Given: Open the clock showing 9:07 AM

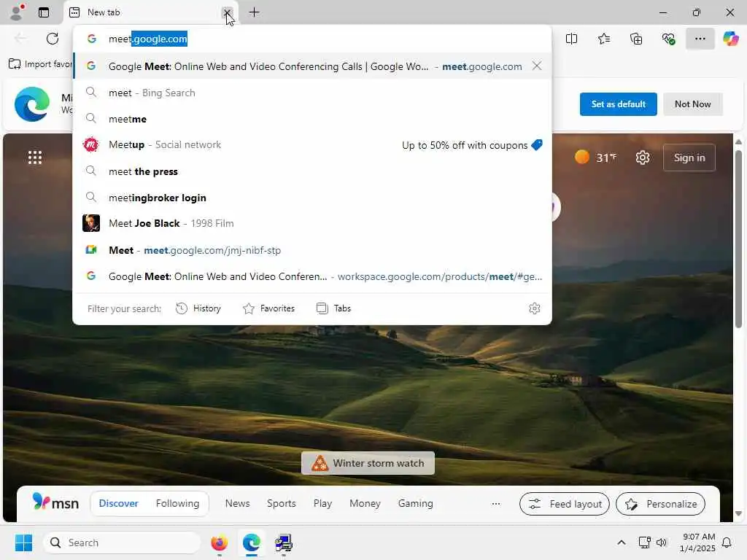Looking at the screenshot, I should (697, 542).
